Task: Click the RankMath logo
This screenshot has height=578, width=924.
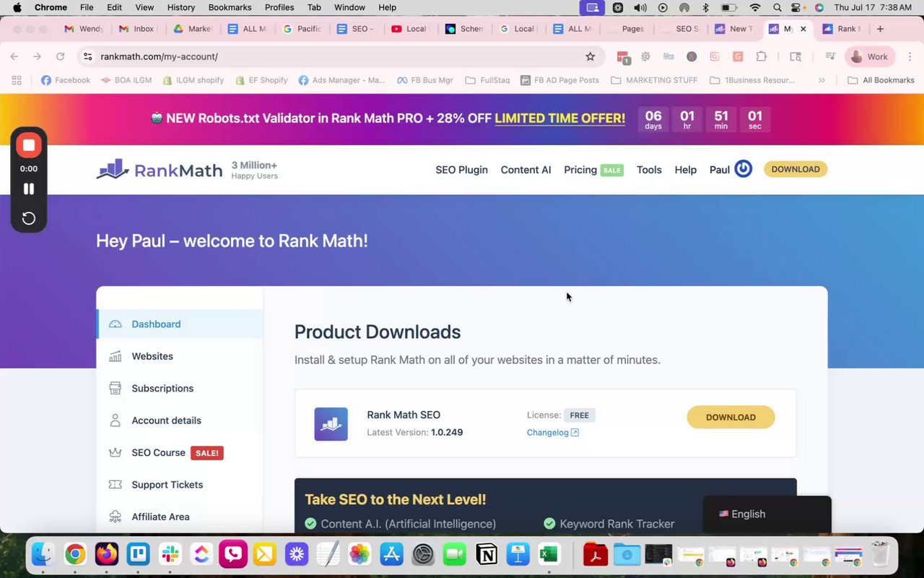Action: [x=160, y=170]
